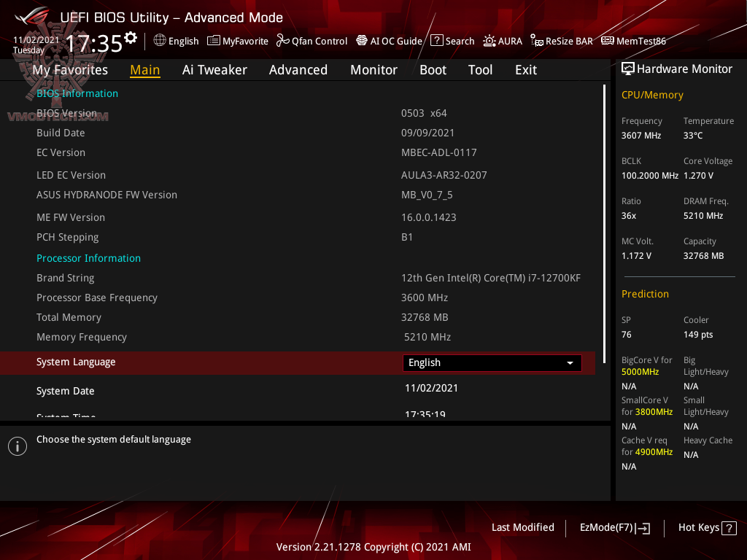Viewport: 747px width, 560px height.
Task: Click the Build Date value 09/09/2021
Action: (x=427, y=133)
